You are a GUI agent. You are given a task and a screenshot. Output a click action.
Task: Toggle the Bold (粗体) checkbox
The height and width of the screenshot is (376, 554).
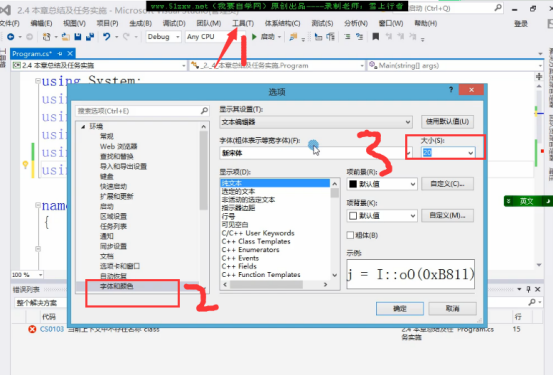(350, 235)
